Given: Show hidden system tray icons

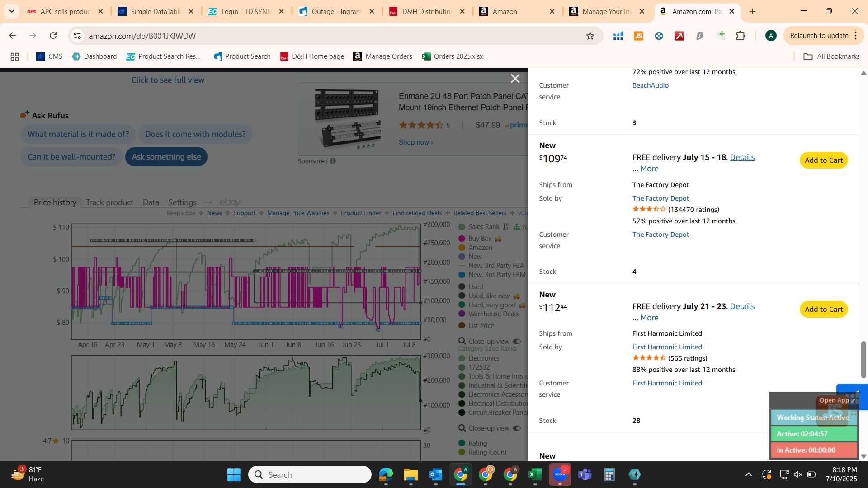Looking at the screenshot, I should coord(749,474).
